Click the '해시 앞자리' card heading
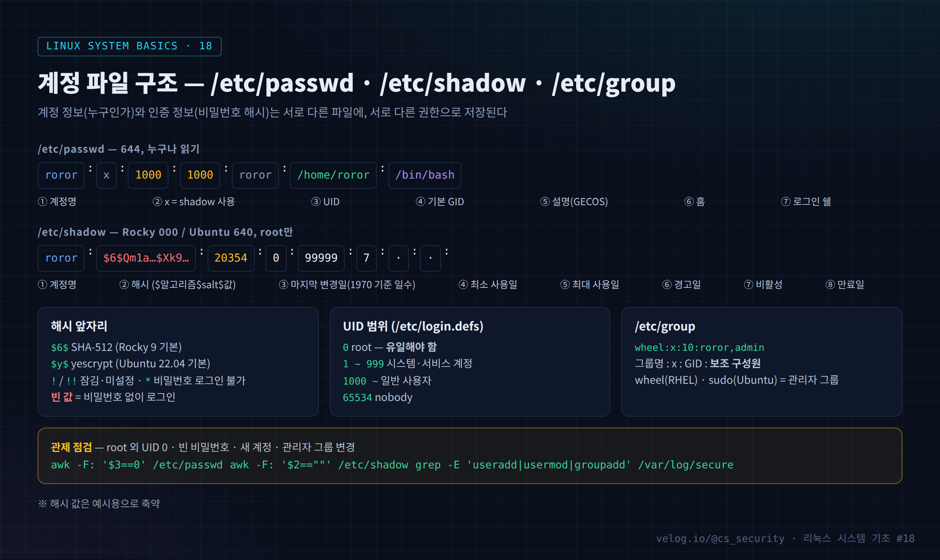Image resolution: width=940 pixels, height=560 pixels. [79, 326]
